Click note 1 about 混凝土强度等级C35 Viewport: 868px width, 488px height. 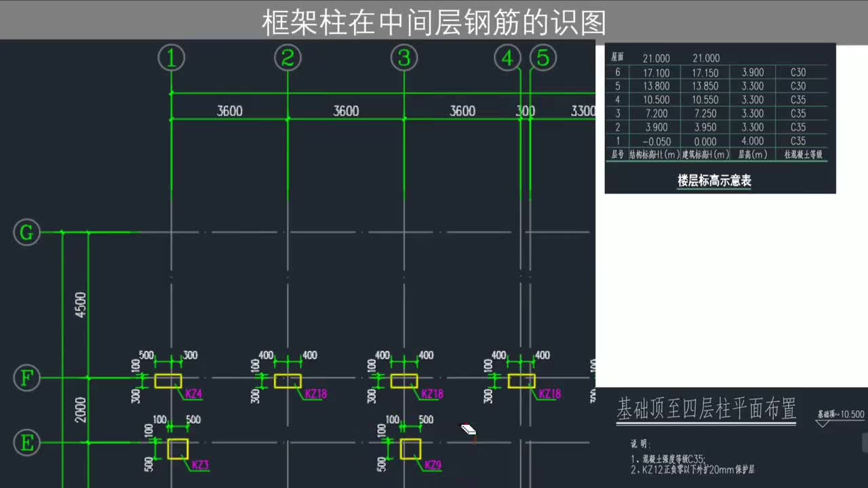(669, 459)
